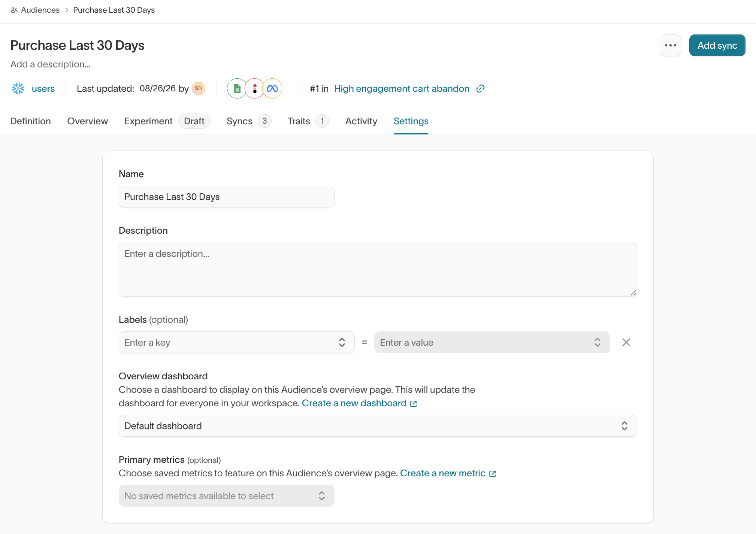The image size is (756, 534).
Task: Click the Audiences people icon in breadcrumb
Action: point(14,10)
